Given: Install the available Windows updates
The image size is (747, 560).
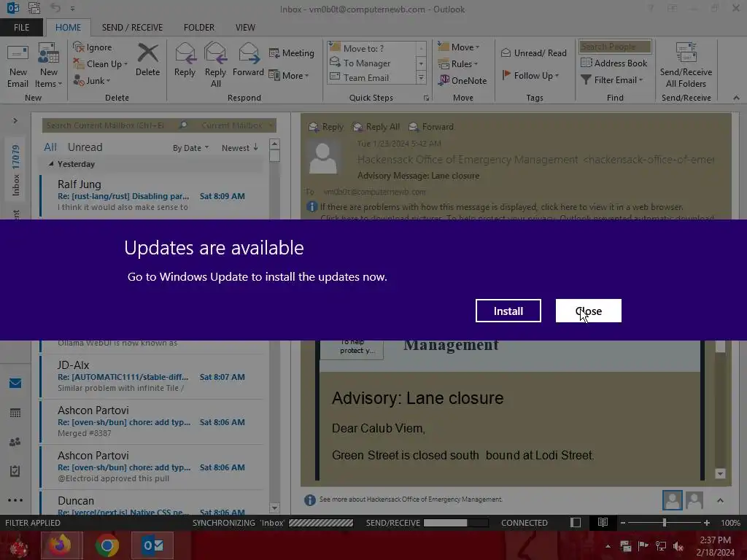Looking at the screenshot, I should (508, 311).
